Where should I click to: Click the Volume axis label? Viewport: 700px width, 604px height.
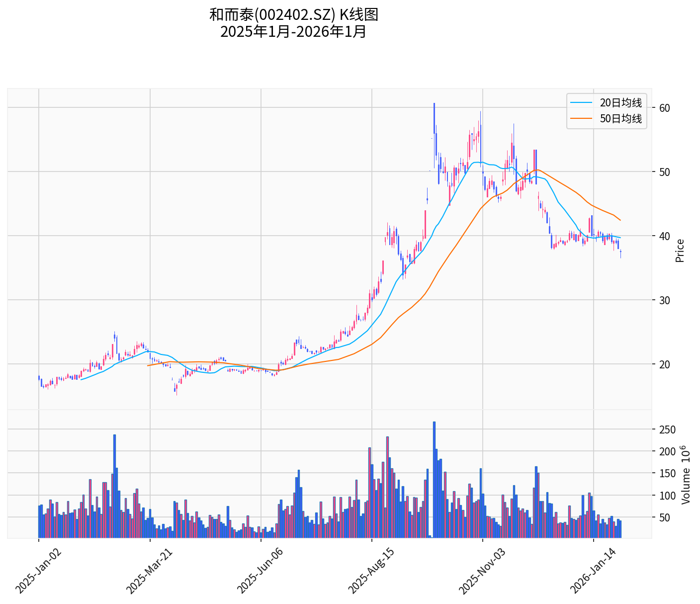coord(686,475)
